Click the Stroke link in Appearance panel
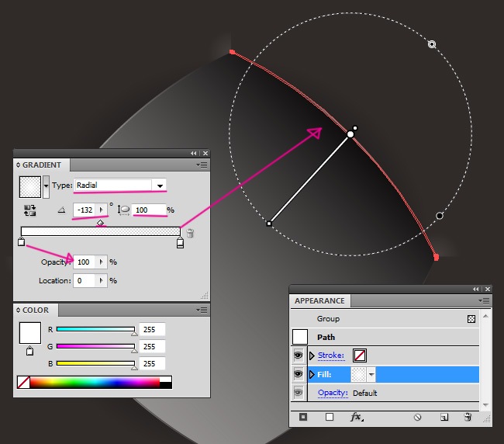Image resolution: width=504 pixels, height=444 pixels. (332, 356)
